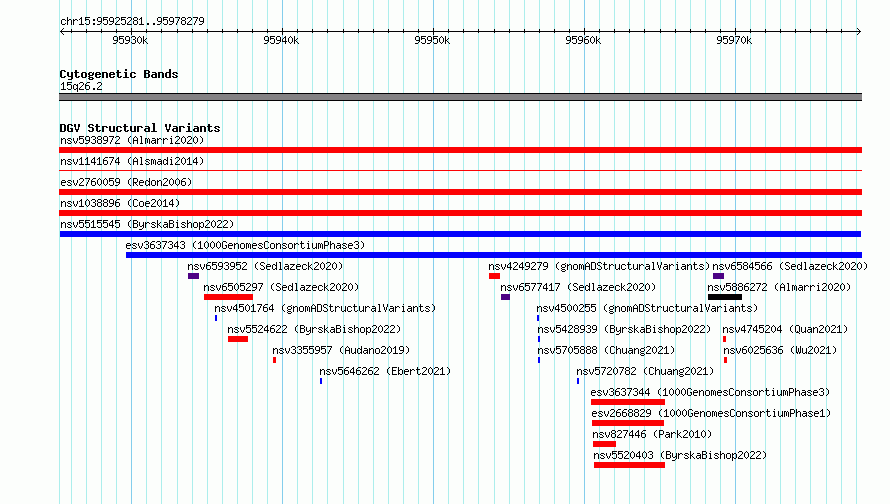The width and height of the screenshot is (890, 504).
Task: Click the nsv6593952 (Sedlazeck2020) label
Action: [x=265, y=266]
